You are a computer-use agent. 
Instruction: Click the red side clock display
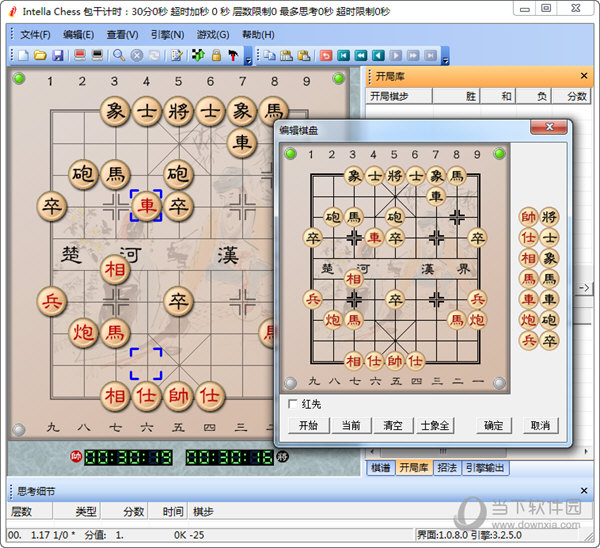click(x=129, y=457)
